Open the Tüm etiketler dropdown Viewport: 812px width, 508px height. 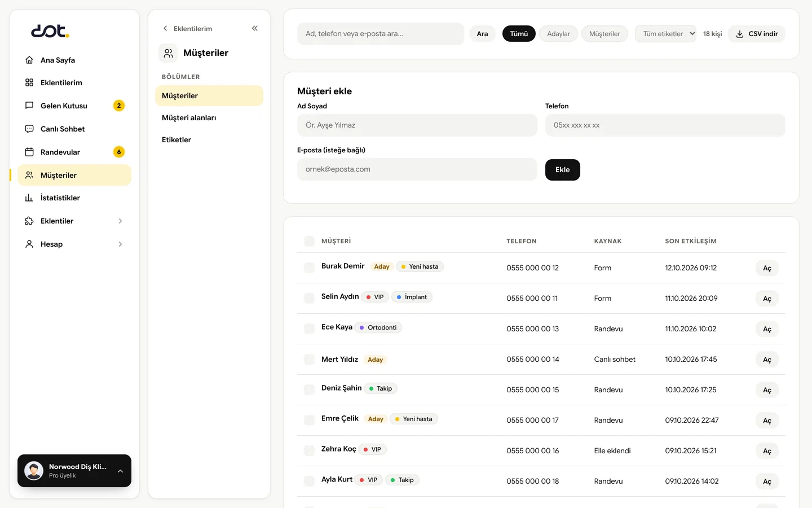tap(666, 34)
